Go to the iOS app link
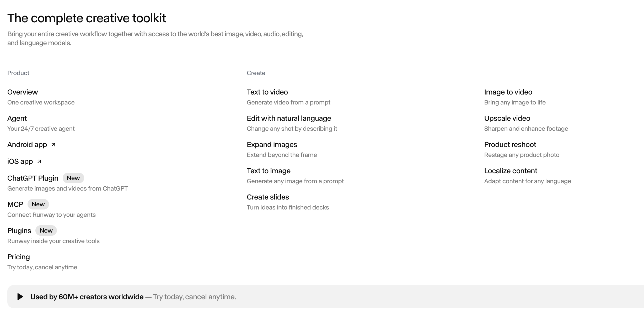Image resolution: width=644 pixels, height=315 pixels. pos(20,161)
